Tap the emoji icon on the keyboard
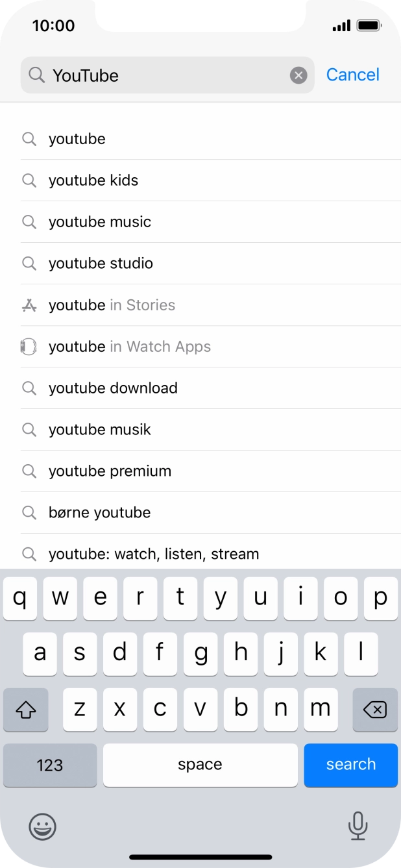The height and width of the screenshot is (868, 401). point(43,827)
